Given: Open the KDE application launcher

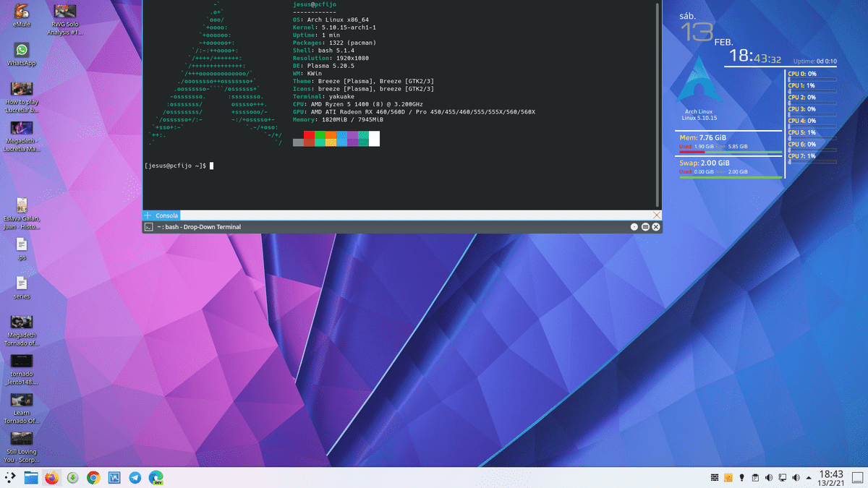Looking at the screenshot, I should [10, 477].
